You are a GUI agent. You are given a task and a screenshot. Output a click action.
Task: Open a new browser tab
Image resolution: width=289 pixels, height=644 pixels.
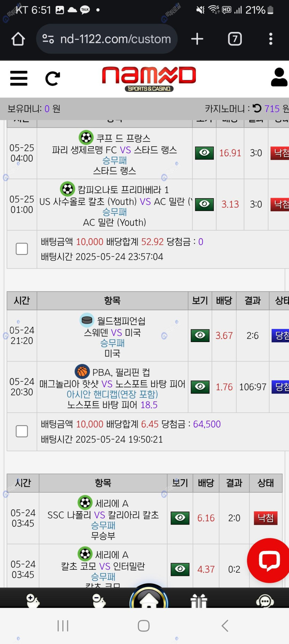click(x=197, y=39)
